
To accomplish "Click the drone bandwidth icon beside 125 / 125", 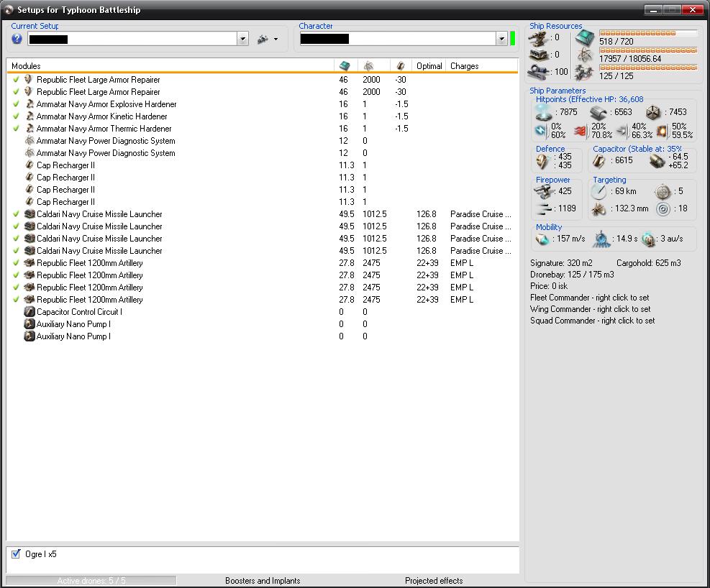I will [x=585, y=73].
